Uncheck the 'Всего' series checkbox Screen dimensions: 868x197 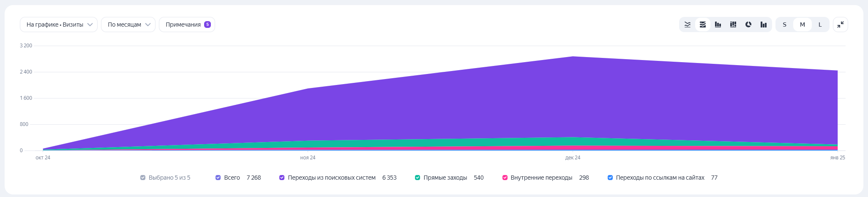[218, 178]
